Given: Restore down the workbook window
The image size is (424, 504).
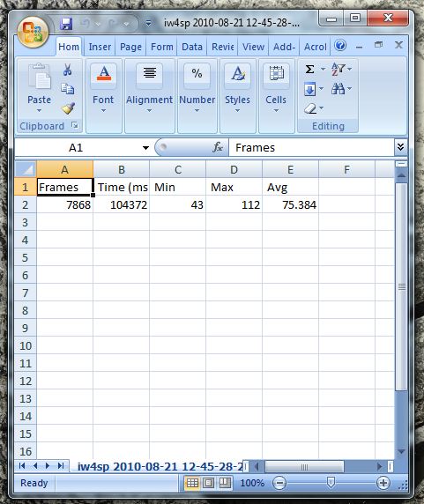Looking at the screenshot, I should (x=379, y=45).
